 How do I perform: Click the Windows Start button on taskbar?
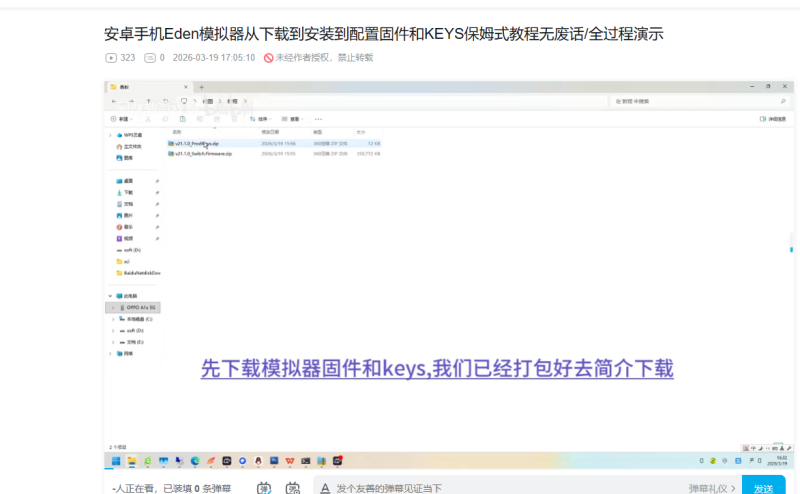point(116,461)
